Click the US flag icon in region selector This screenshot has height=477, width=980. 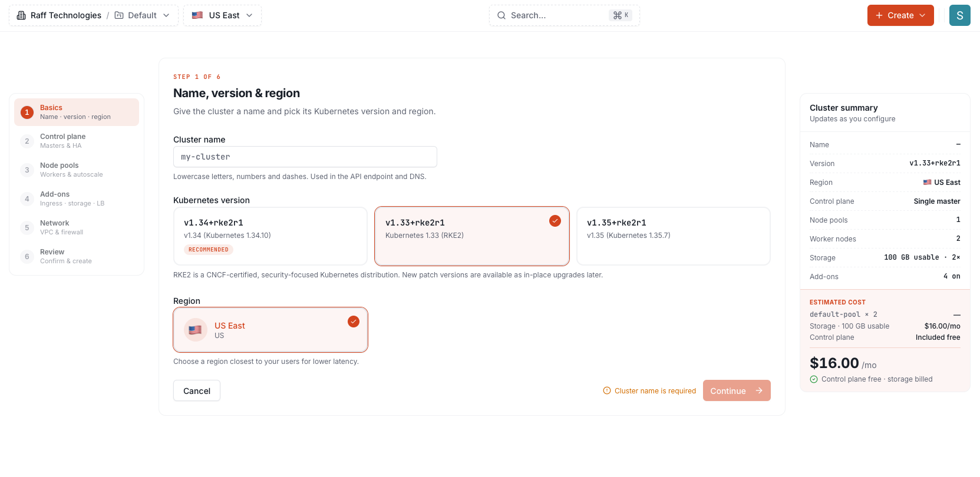coord(197,15)
